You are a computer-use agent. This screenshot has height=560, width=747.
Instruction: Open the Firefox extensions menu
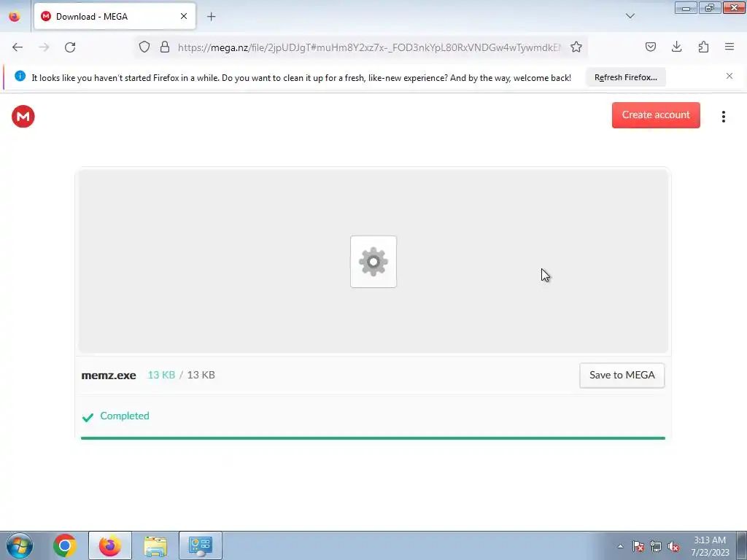click(x=703, y=47)
